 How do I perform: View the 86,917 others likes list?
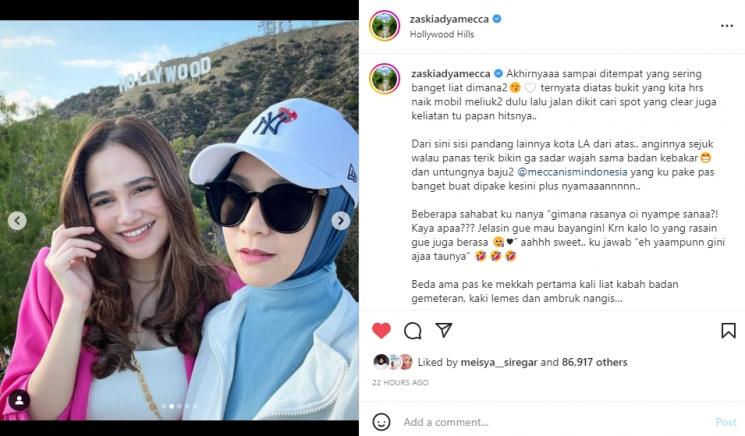pos(594,362)
